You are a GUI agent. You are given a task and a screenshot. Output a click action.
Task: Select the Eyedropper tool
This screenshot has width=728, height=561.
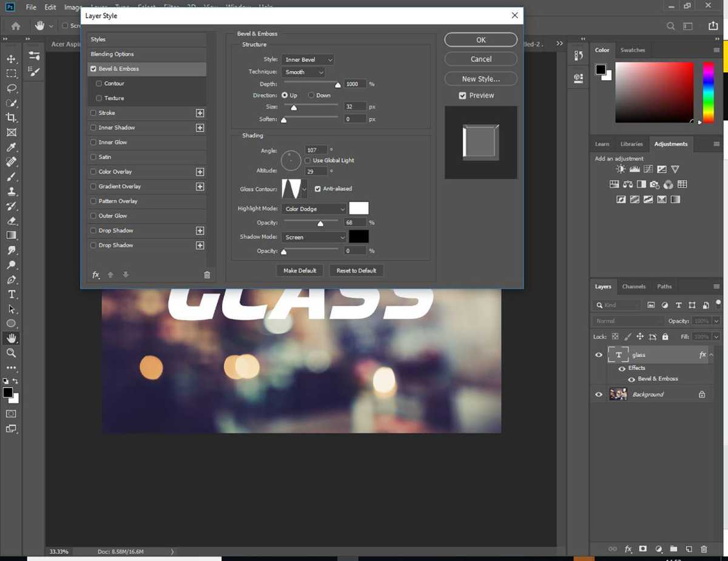11,147
